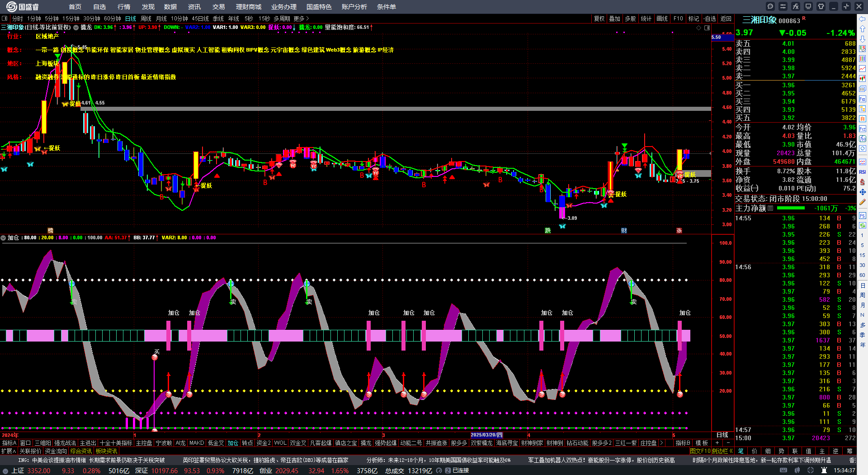Select 价 price tab in bottom right

(x=754, y=451)
